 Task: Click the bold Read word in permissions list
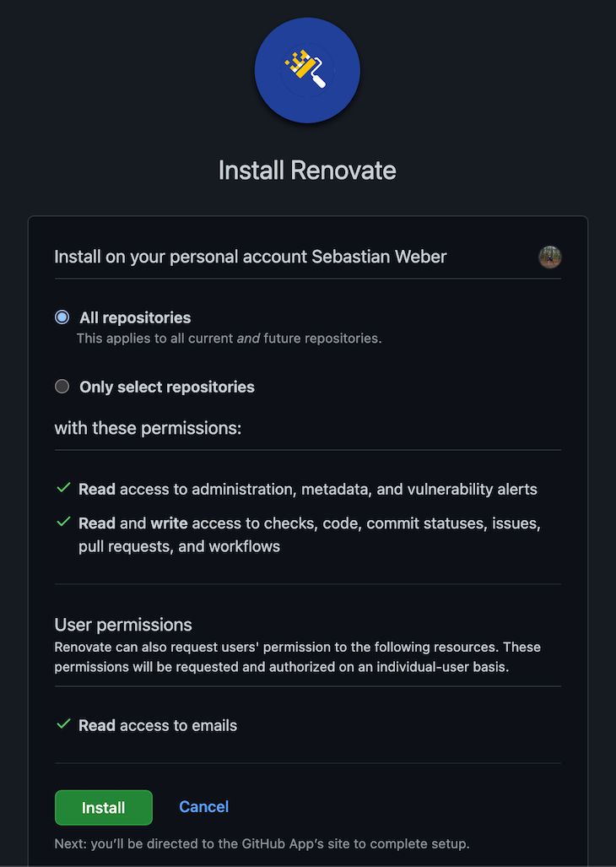[95, 488]
